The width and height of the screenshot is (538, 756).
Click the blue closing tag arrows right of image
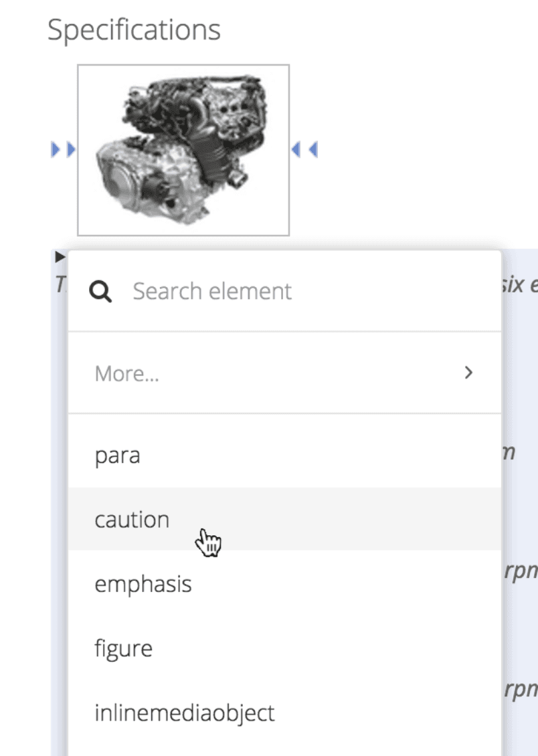point(304,149)
